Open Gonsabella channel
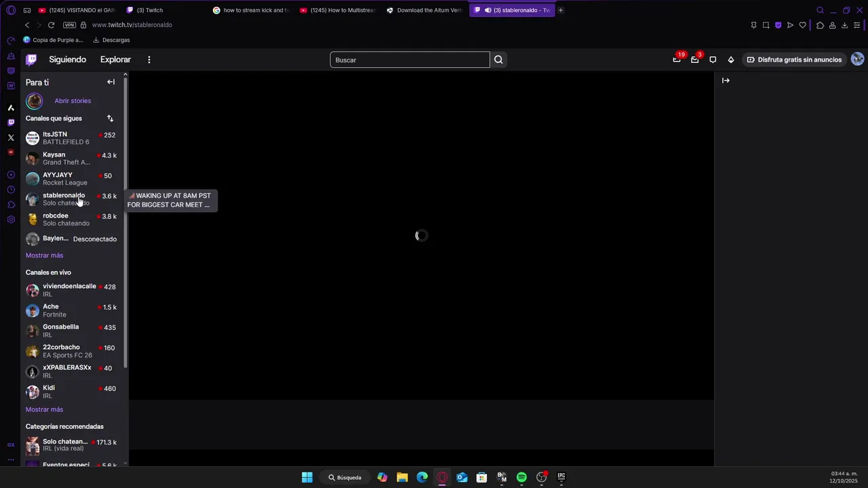 [73, 331]
